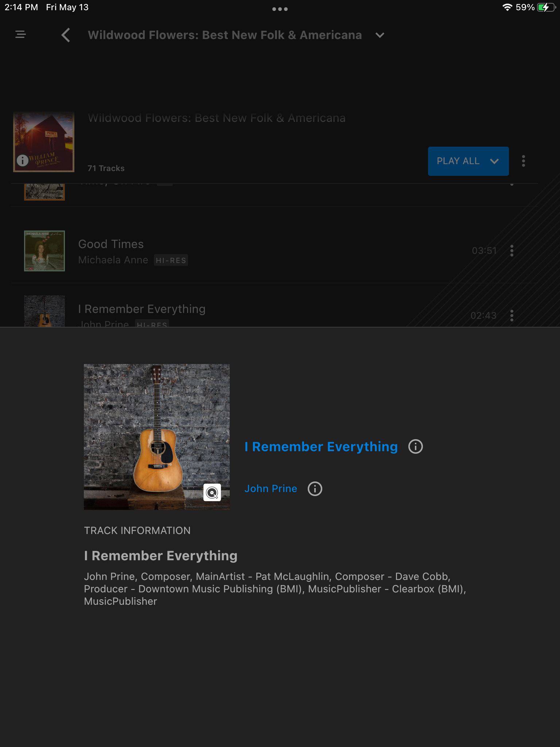Open more options for I Remember Everything row

[512, 316]
